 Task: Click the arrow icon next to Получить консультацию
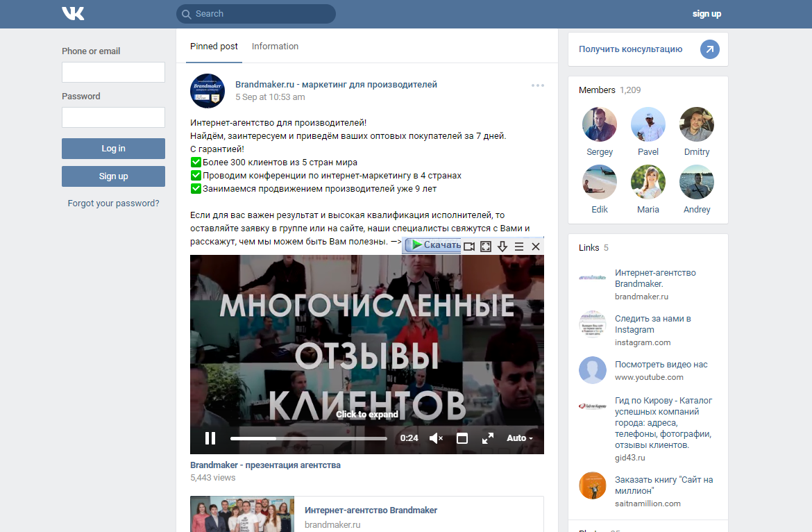[x=709, y=49]
